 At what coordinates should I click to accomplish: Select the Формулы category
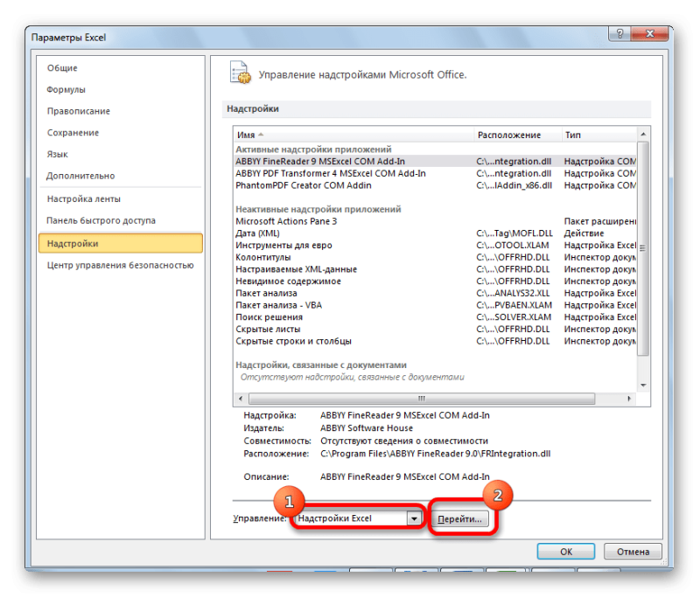[x=66, y=90]
